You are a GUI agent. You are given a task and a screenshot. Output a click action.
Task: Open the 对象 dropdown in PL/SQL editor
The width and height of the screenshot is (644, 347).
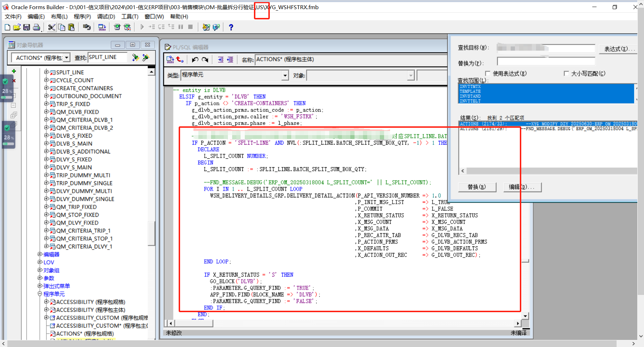point(412,75)
